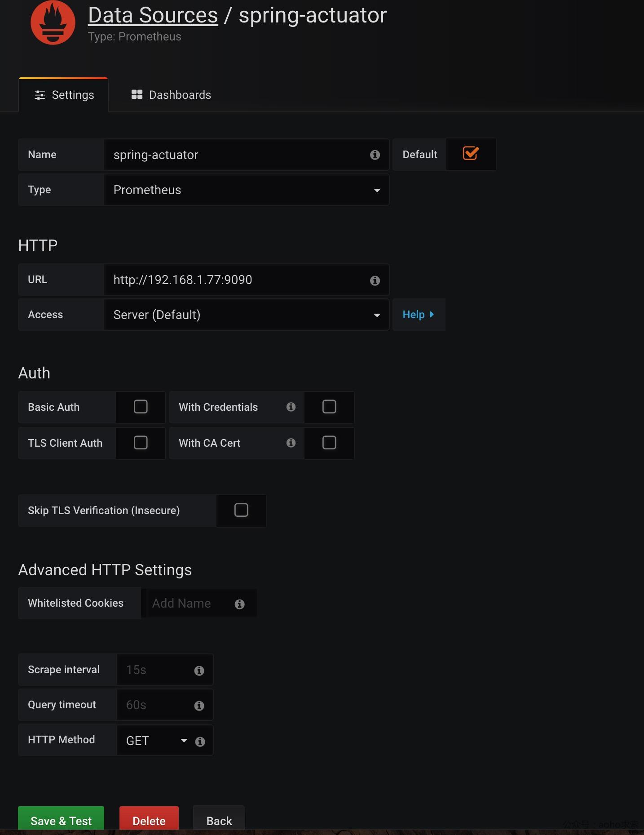Screen dimensions: 644x835
Task: Switch to the Dashboards tab
Action: coord(171,95)
